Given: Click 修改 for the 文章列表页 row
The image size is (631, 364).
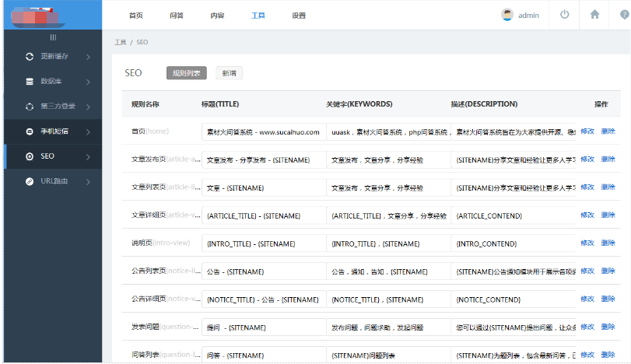Looking at the screenshot, I should 587,187.
